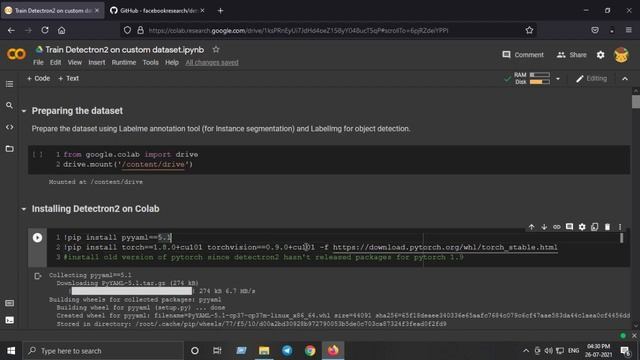Move cell down with arrow icon
This screenshot has width=640, height=360.
click(544, 227)
